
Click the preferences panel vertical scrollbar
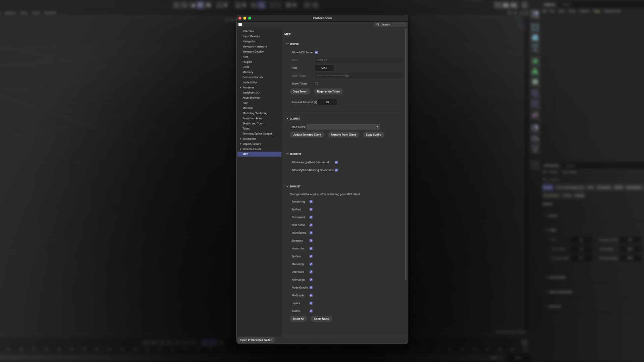[406, 154]
